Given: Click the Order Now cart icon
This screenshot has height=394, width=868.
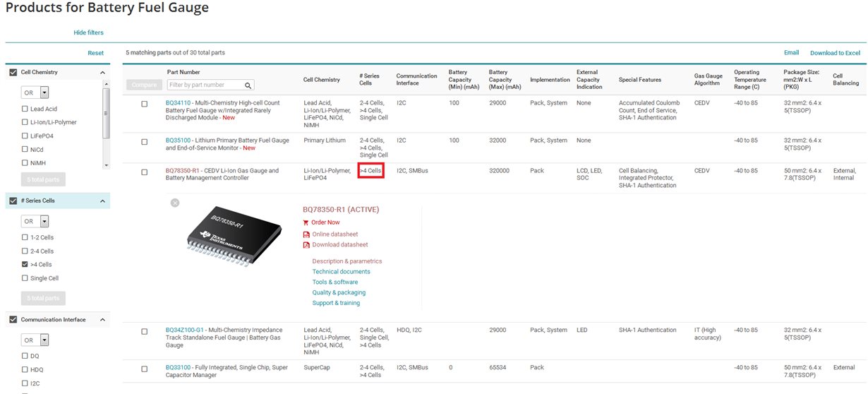Looking at the screenshot, I should [x=306, y=222].
